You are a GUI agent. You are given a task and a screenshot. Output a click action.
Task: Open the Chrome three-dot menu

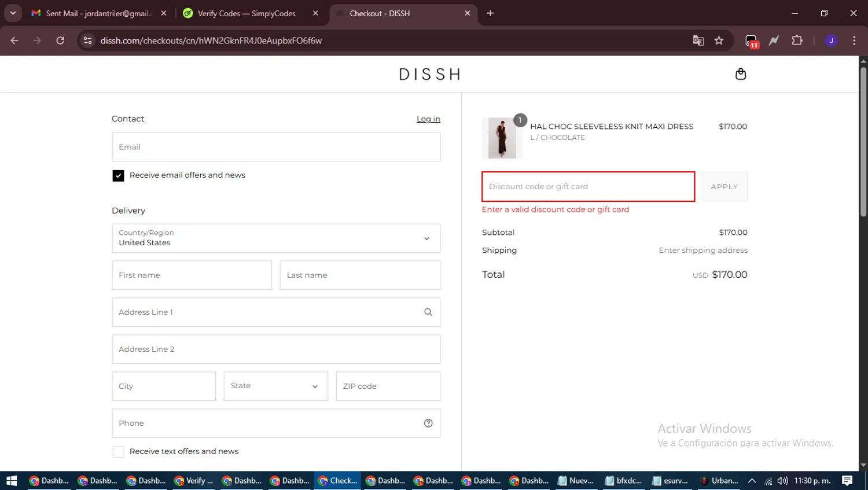(854, 40)
